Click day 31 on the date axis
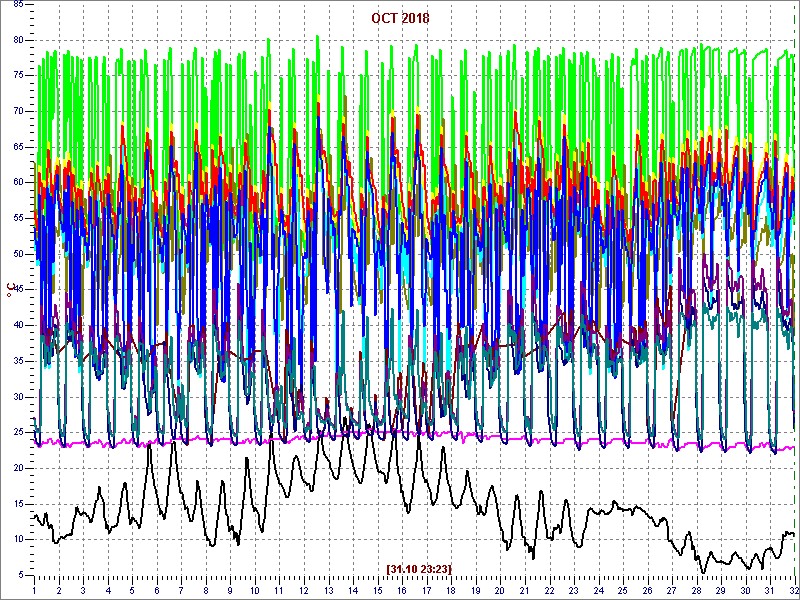The height and width of the screenshot is (600, 800). click(x=769, y=588)
